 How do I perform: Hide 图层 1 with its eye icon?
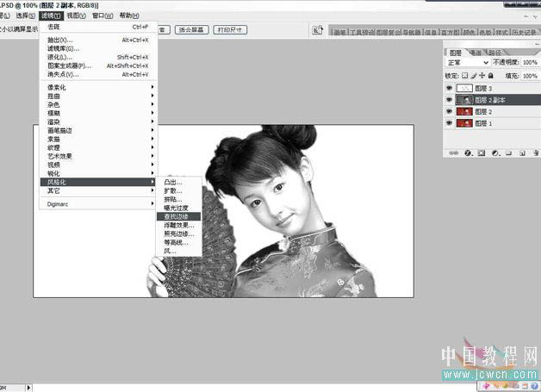point(449,123)
